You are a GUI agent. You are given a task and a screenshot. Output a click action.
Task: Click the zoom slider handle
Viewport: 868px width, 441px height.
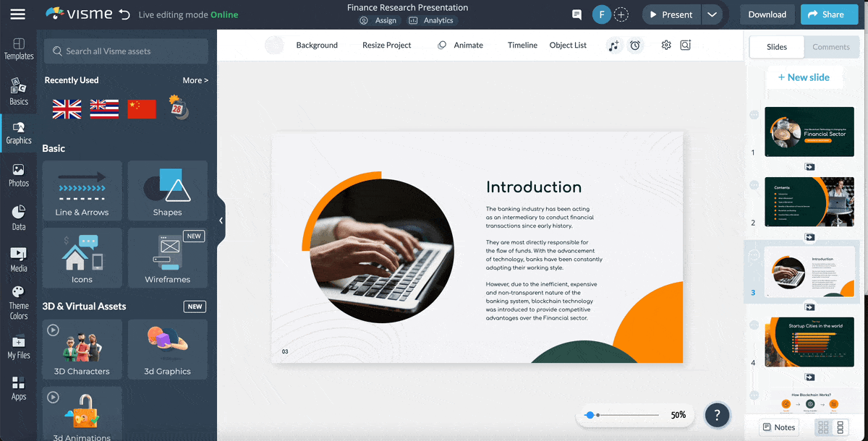[590, 415]
